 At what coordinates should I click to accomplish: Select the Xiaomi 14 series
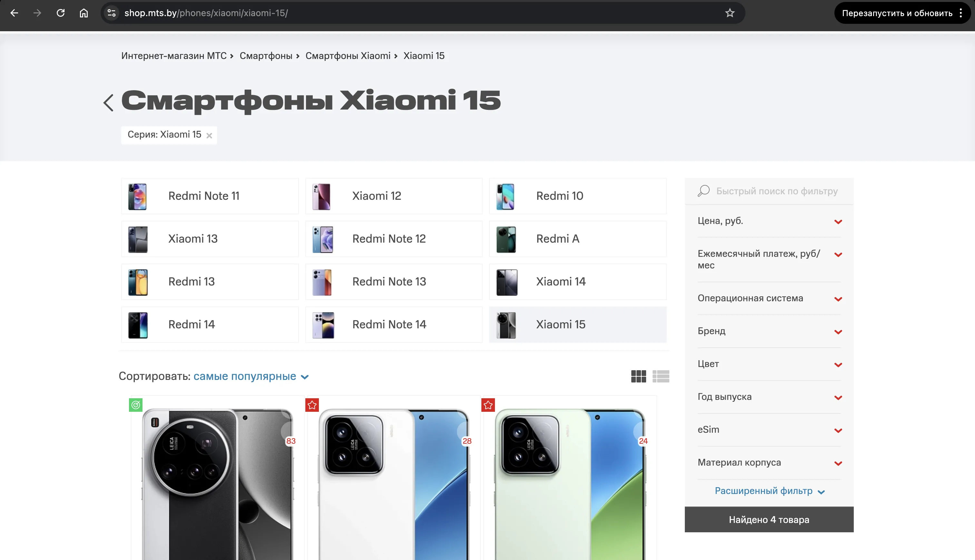tap(577, 282)
